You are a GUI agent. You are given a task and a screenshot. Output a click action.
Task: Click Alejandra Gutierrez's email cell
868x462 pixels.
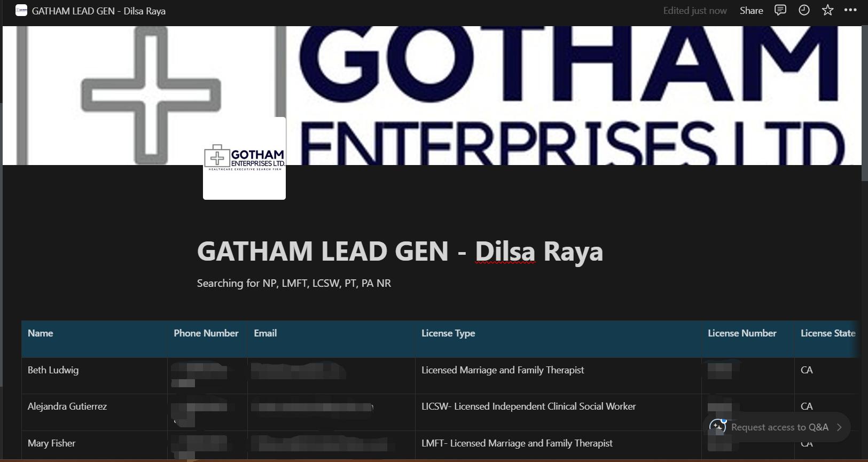coord(331,412)
